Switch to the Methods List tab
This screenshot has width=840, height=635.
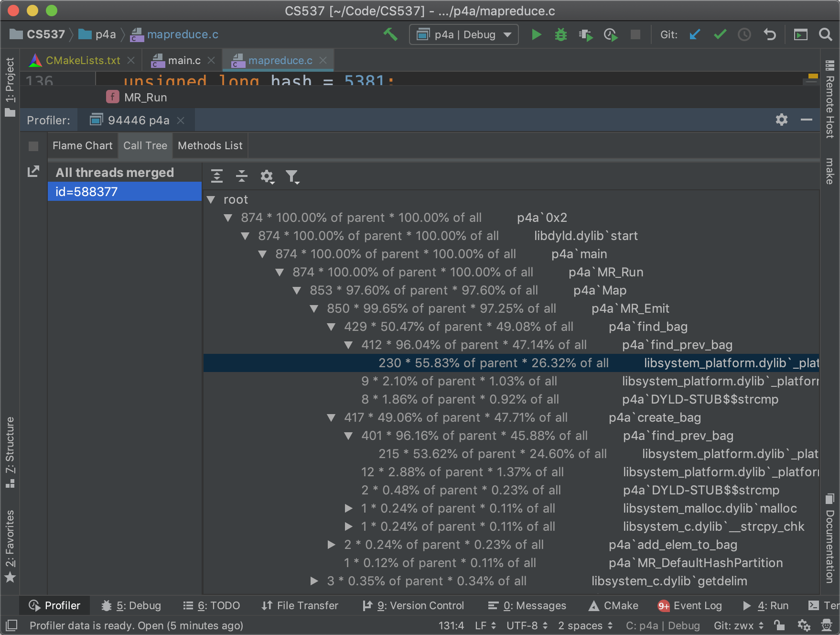210,146
